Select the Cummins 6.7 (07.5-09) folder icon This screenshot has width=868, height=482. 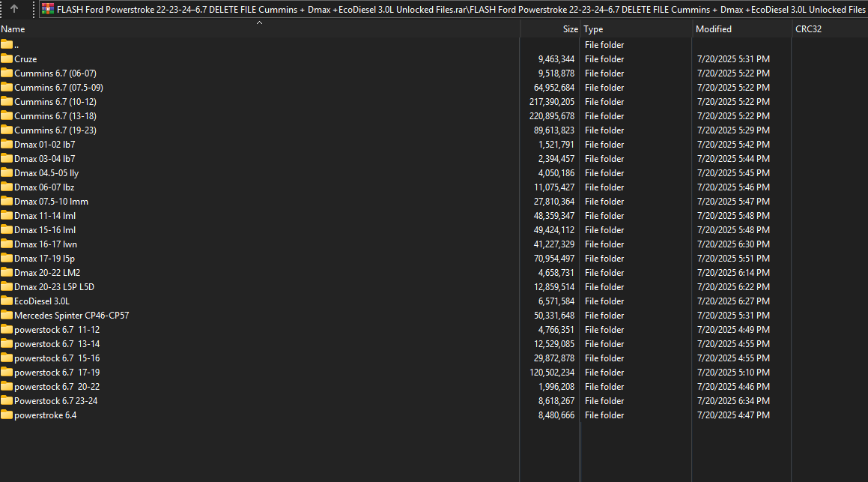click(x=7, y=87)
